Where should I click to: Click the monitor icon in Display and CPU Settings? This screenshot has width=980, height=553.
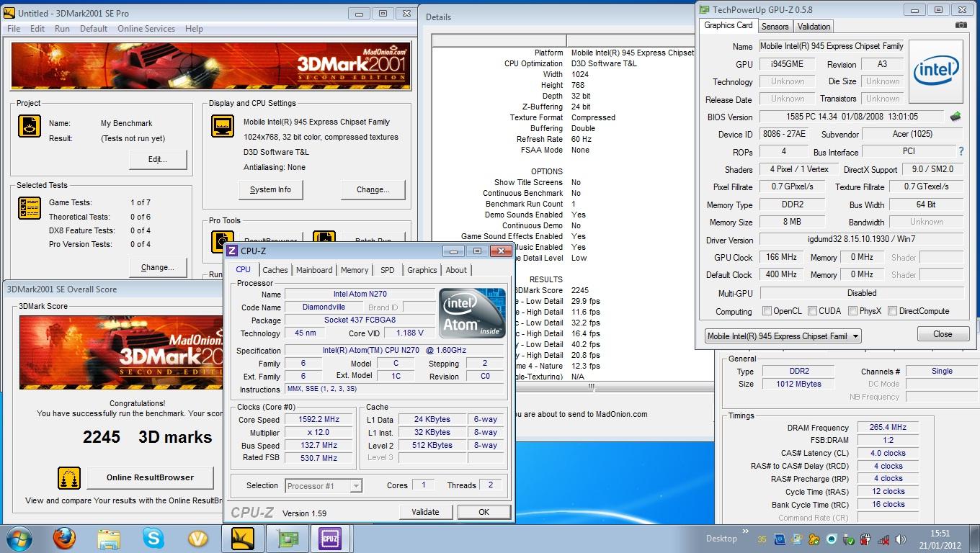click(x=223, y=126)
